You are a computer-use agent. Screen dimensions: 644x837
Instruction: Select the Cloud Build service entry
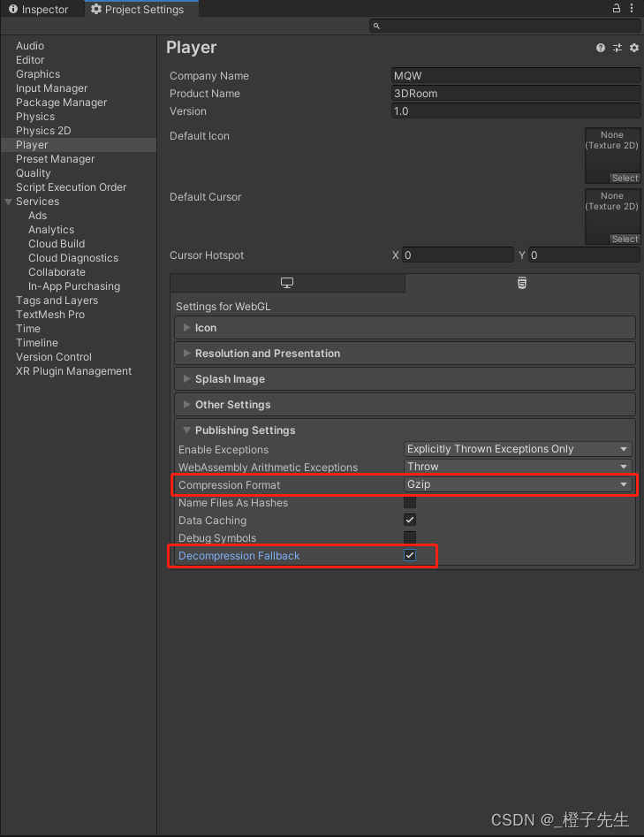coord(57,244)
